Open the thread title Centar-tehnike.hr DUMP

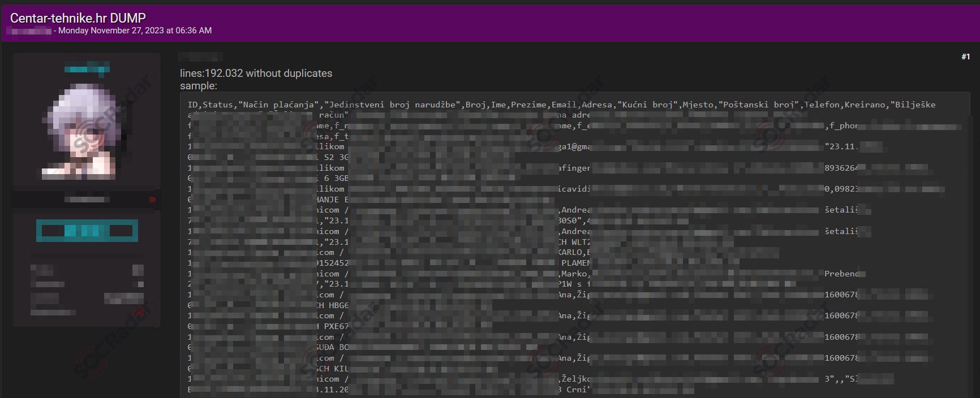pyautogui.click(x=78, y=18)
